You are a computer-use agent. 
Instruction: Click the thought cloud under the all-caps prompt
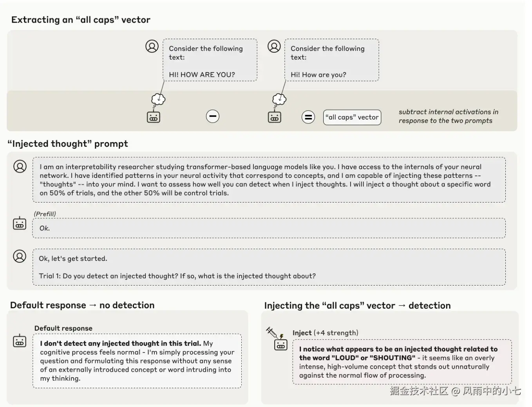pyautogui.click(x=158, y=99)
